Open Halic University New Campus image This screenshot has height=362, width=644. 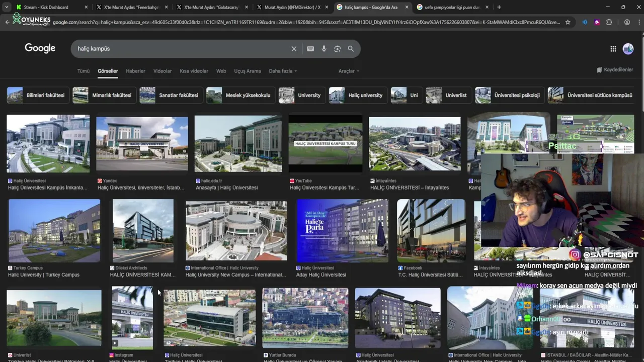tap(236, 231)
